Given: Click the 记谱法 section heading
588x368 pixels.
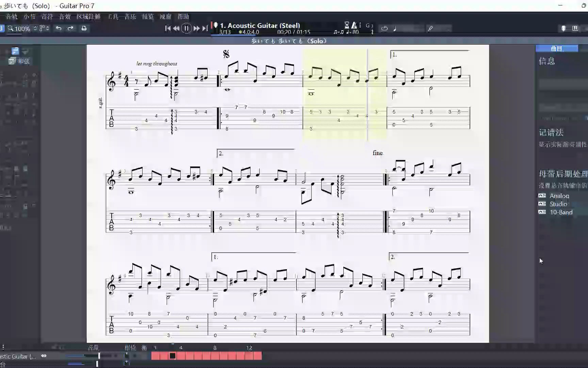Looking at the screenshot, I should click(x=551, y=132).
